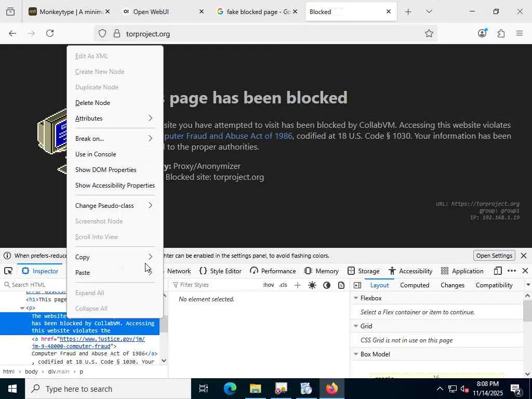Open the Break on... submenu
Screen dimensions: 532x399
pos(115,138)
